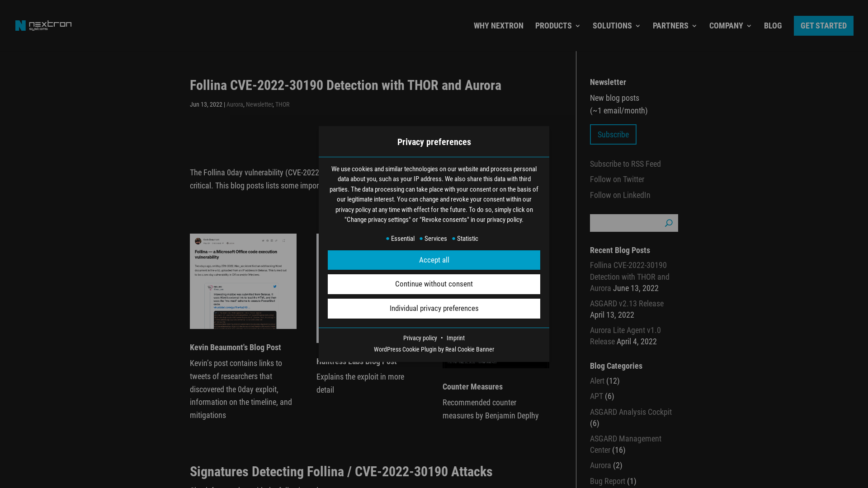868x488 pixels.
Task: Click the Nextron Systems logo
Action: pyautogui.click(x=43, y=25)
